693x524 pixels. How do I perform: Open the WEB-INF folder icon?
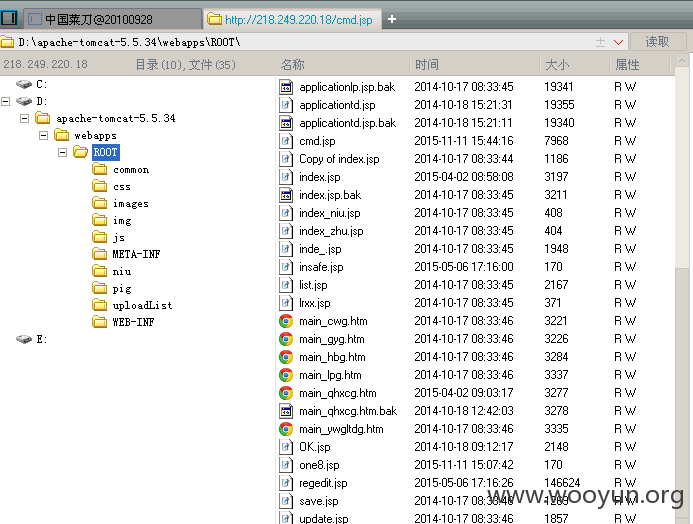pos(99,322)
